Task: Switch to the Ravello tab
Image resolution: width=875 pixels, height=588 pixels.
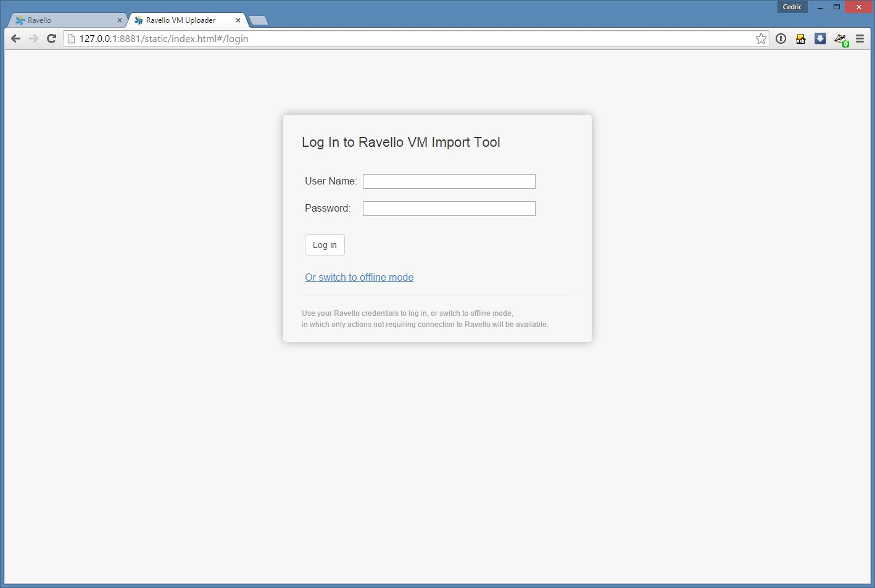Action: pos(67,20)
